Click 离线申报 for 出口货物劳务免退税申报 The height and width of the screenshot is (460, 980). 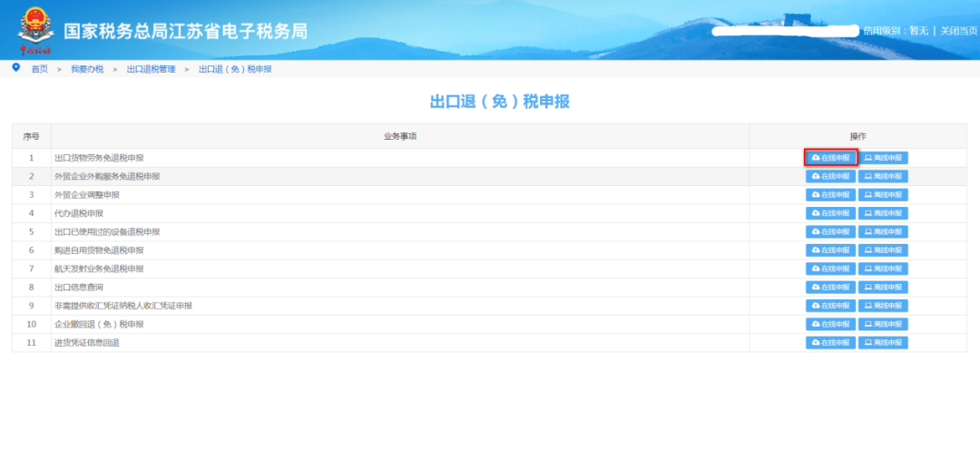click(883, 158)
